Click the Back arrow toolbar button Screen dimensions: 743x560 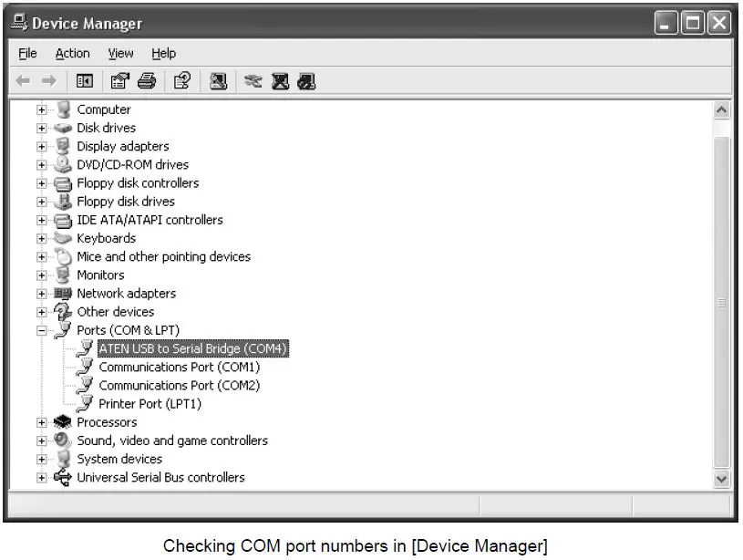pos(23,81)
